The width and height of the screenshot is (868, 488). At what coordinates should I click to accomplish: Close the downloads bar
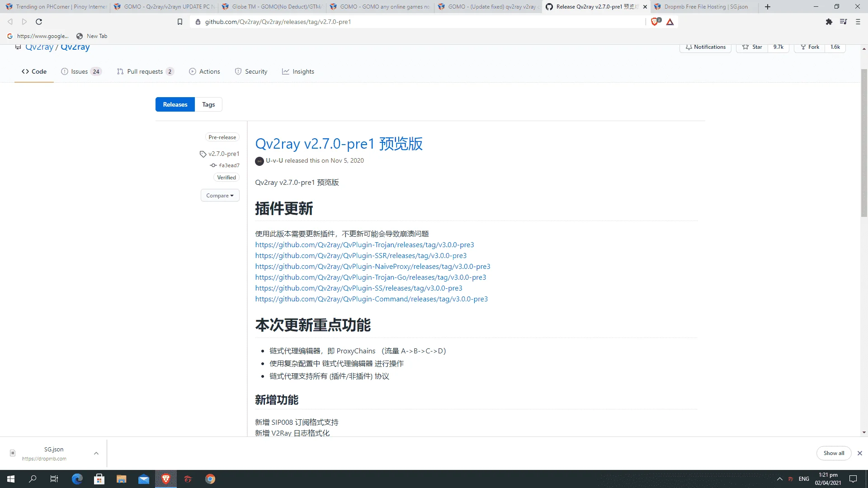(x=860, y=453)
